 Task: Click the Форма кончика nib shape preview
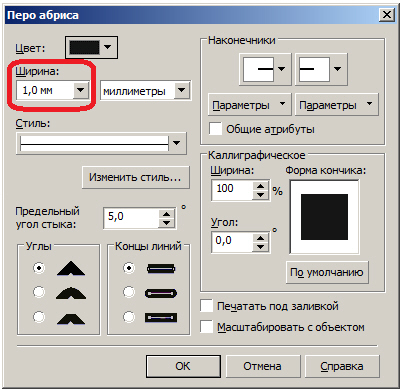(324, 217)
